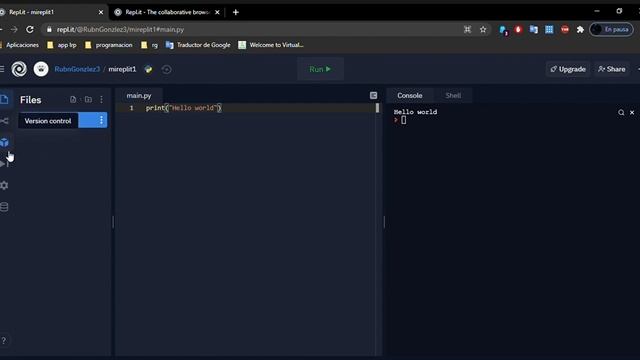Click the blue grid extension icon
The height and width of the screenshot is (360, 640).
549,29
